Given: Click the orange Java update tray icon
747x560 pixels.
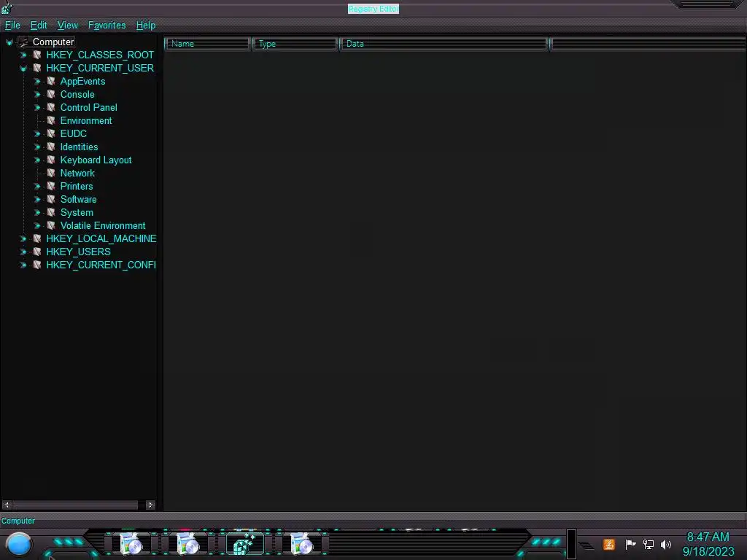Looking at the screenshot, I should pos(609,544).
